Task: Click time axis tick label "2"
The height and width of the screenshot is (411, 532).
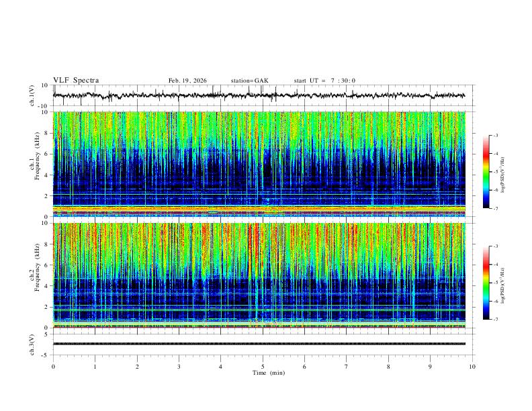Action: (x=137, y=367)
